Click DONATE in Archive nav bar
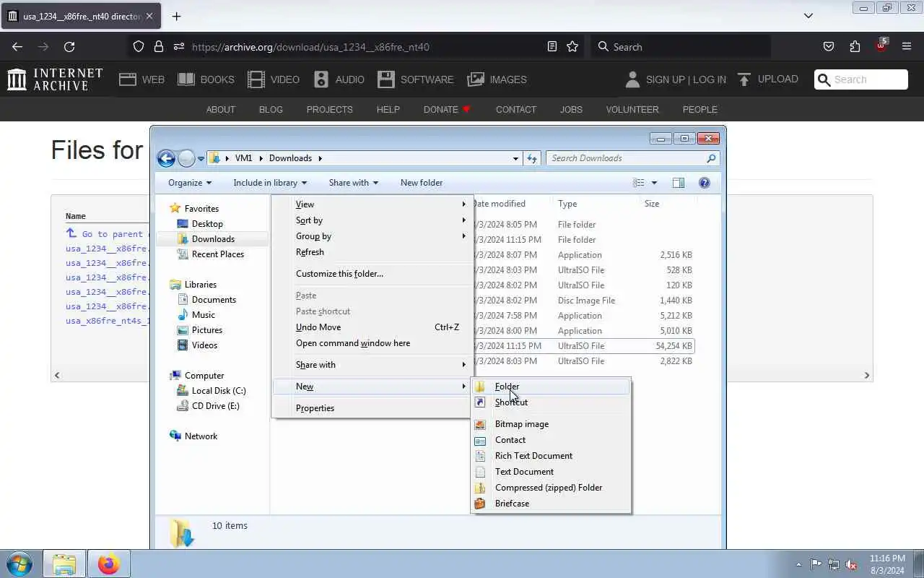Image resolution: width=924 pixels, height=578 pixels. [447, 110]
